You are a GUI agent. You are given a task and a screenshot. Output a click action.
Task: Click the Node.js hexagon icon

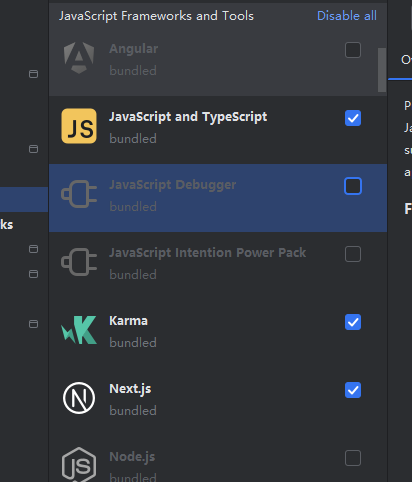click(x=79, y=465)
